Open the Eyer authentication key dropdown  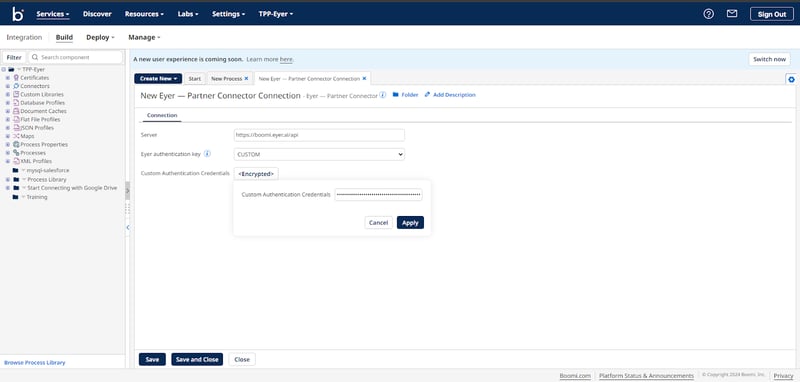point(319,154)
